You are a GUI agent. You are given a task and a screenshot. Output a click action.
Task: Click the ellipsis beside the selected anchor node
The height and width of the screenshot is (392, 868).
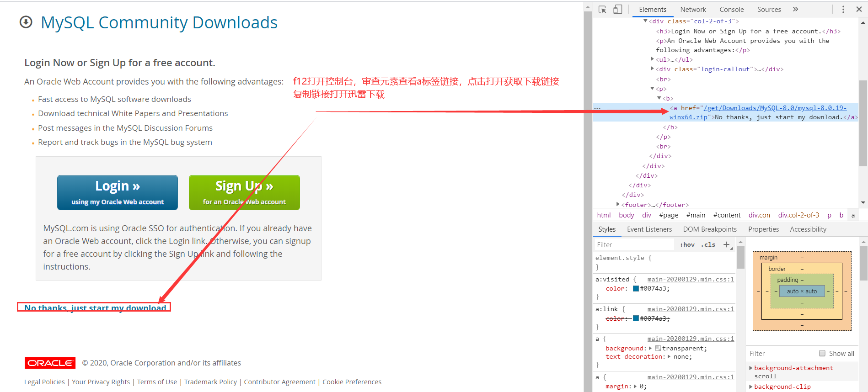tap(597, 108)
